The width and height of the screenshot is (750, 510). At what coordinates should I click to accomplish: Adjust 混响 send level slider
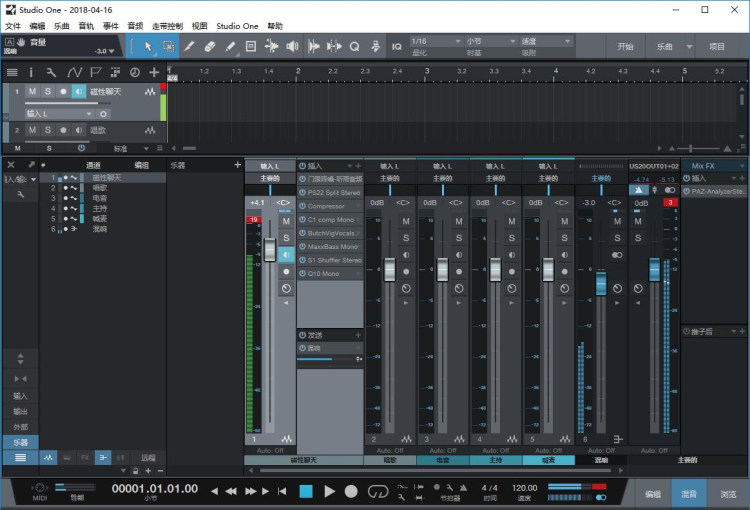click(326, 359)
